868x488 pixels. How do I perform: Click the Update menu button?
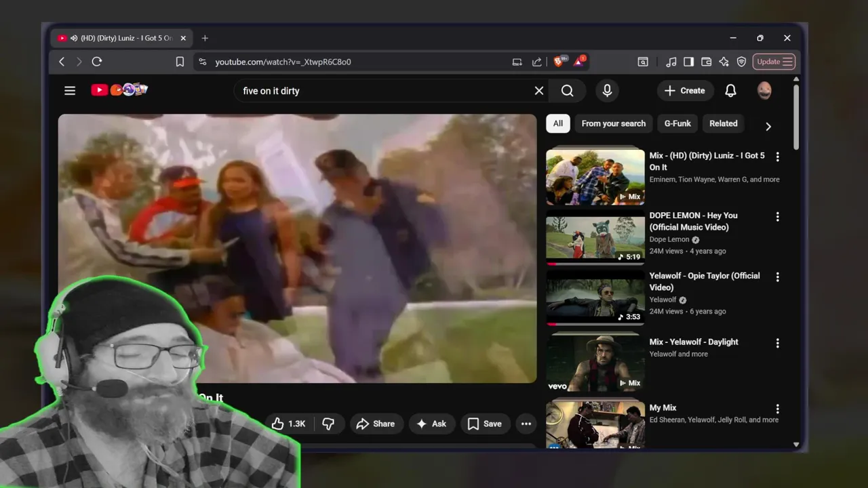(774, 62)
